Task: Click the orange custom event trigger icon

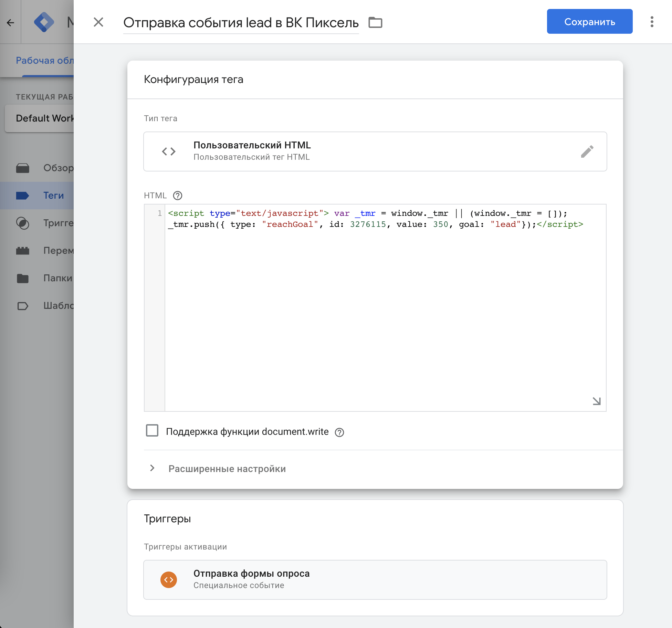Action: click(x=169, y=580)
